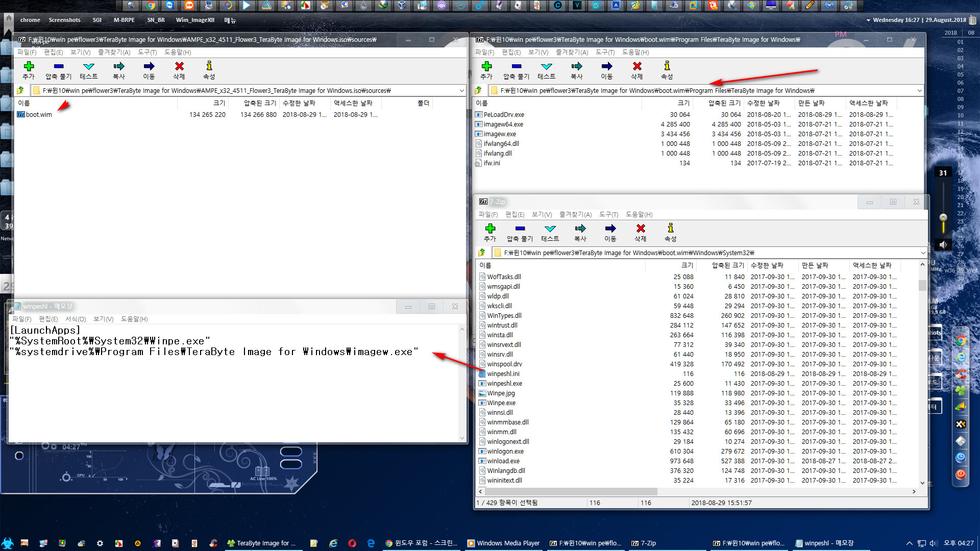Open chrome item in top desktop bar
The height and width of the screenshot is (551, 980).
click(x=30, y=20)
